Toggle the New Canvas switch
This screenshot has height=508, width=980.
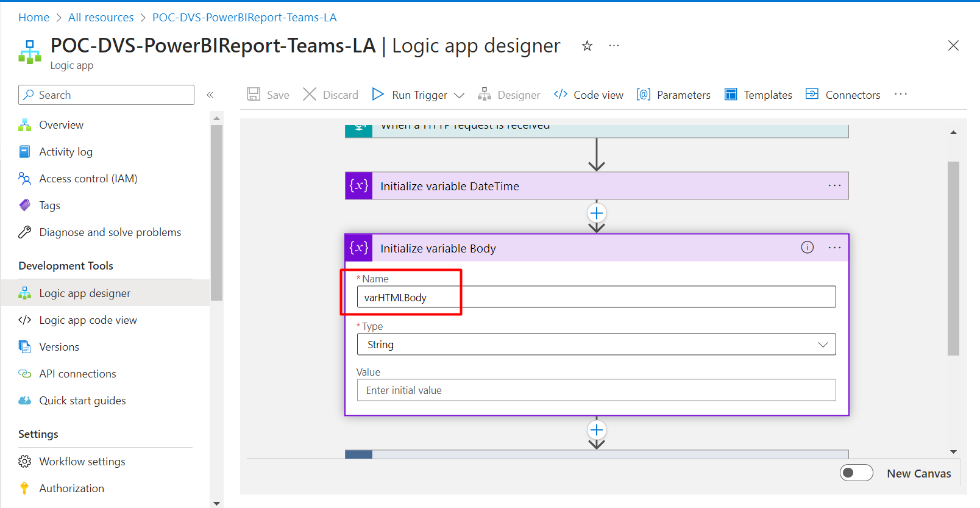pos(856,473)
